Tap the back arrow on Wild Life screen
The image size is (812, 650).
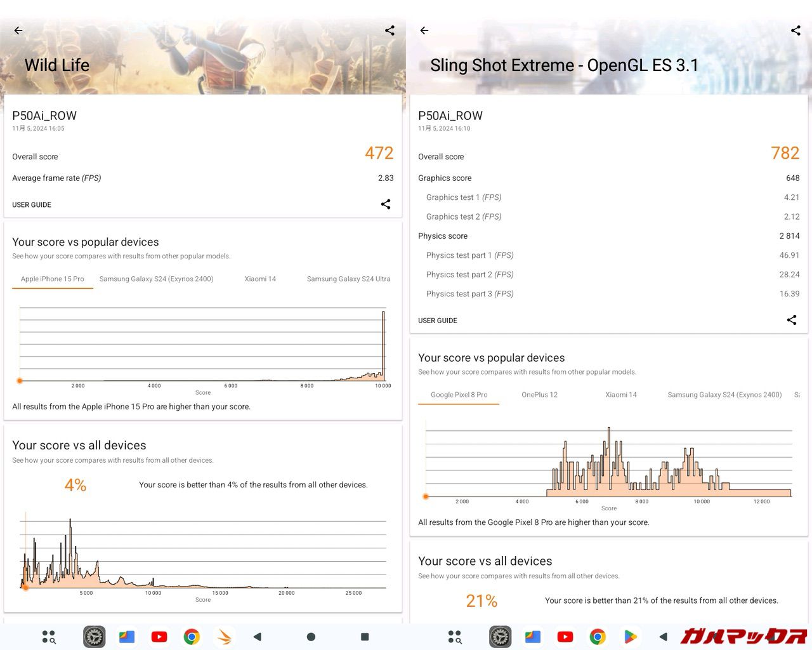(18, 30)
